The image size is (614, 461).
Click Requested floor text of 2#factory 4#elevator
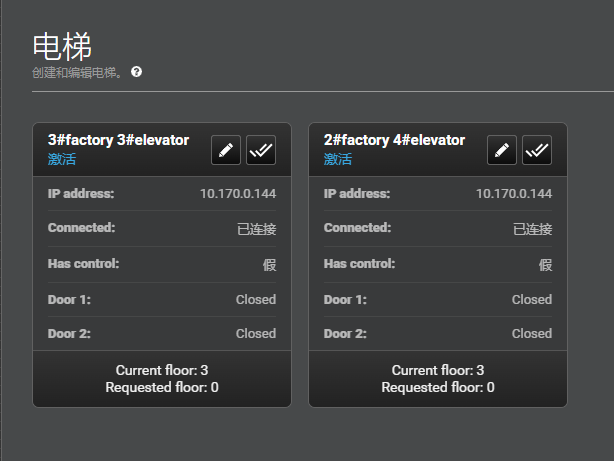pos(438,387)
